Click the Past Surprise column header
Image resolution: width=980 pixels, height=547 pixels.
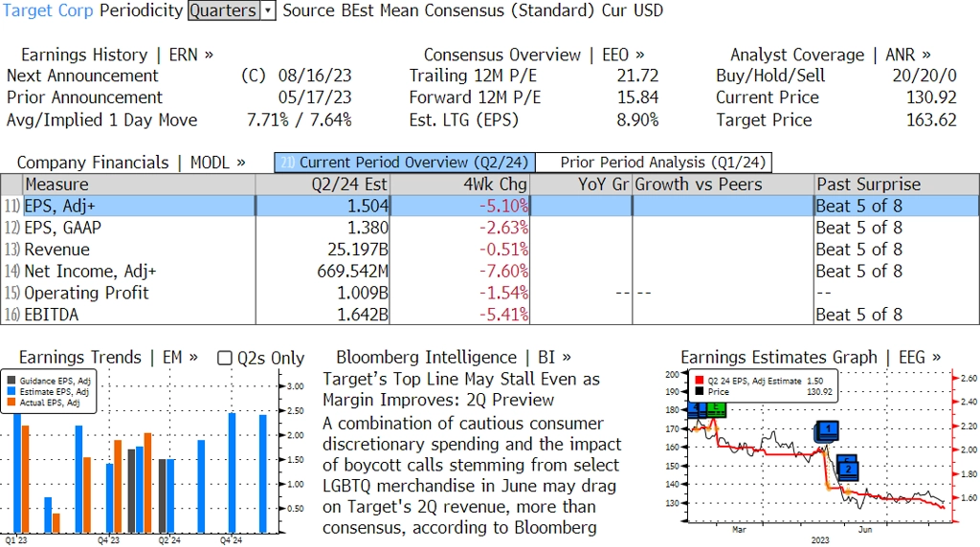[897, 185]
